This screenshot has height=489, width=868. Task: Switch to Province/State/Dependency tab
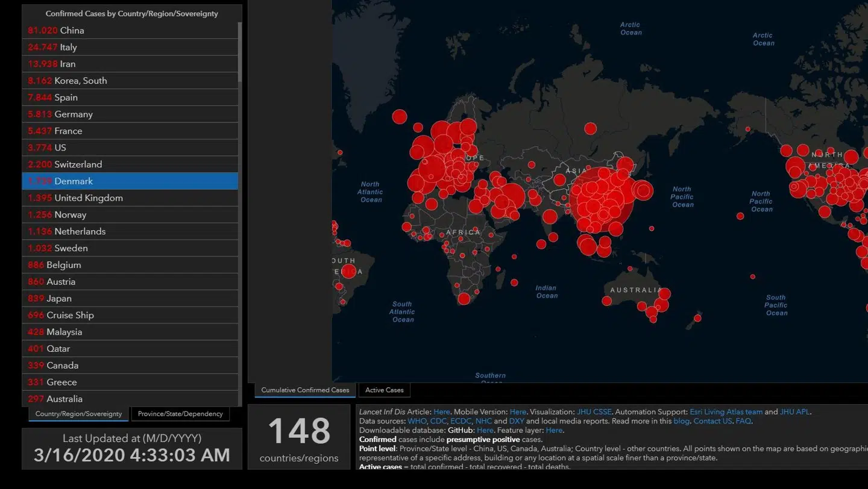coord(180,414)
